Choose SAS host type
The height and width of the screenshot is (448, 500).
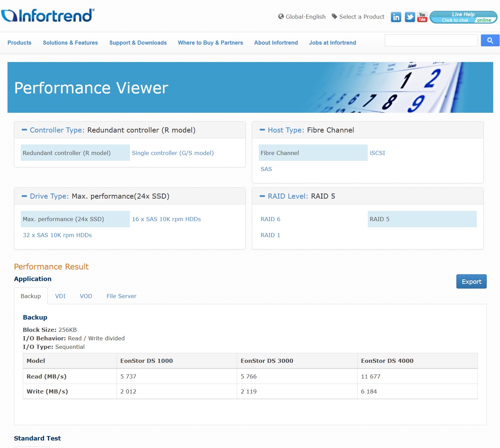tap(266, 169)
